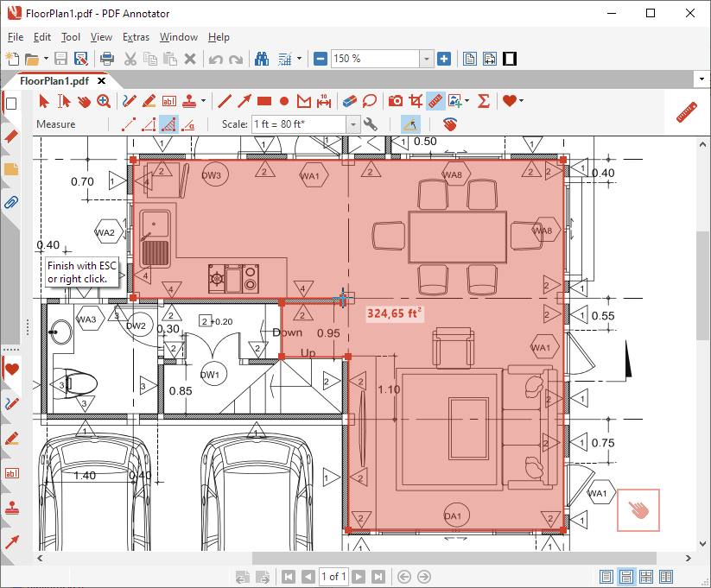Select the Marker tool in the main toolbar
Viewport: 711px width, 588px height.
(149, 101)
